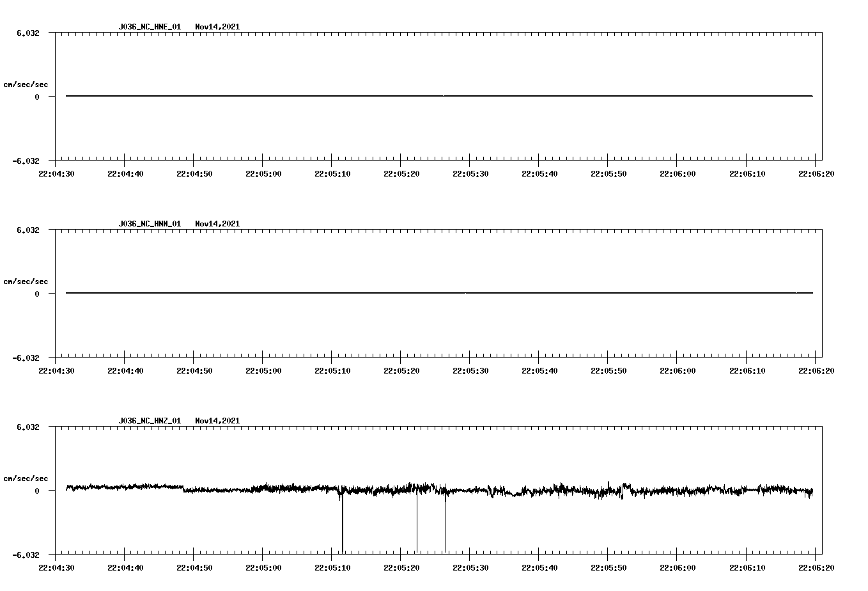Click the 22:05:00 time label under HNE plot

click(x=263, y=173)
